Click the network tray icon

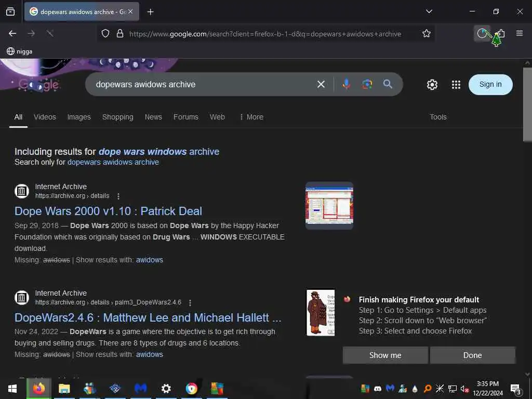pos(452,389)
